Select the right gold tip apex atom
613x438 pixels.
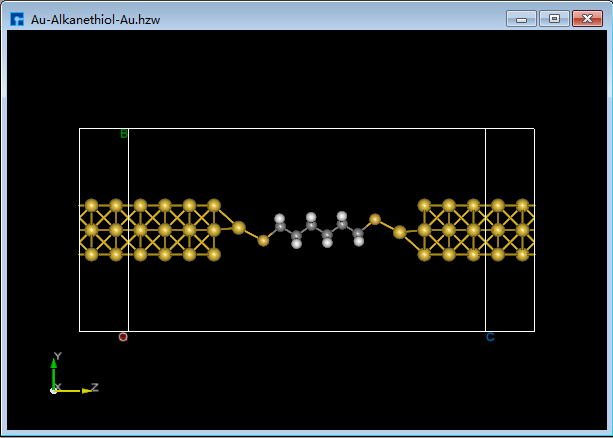[400, 232]
